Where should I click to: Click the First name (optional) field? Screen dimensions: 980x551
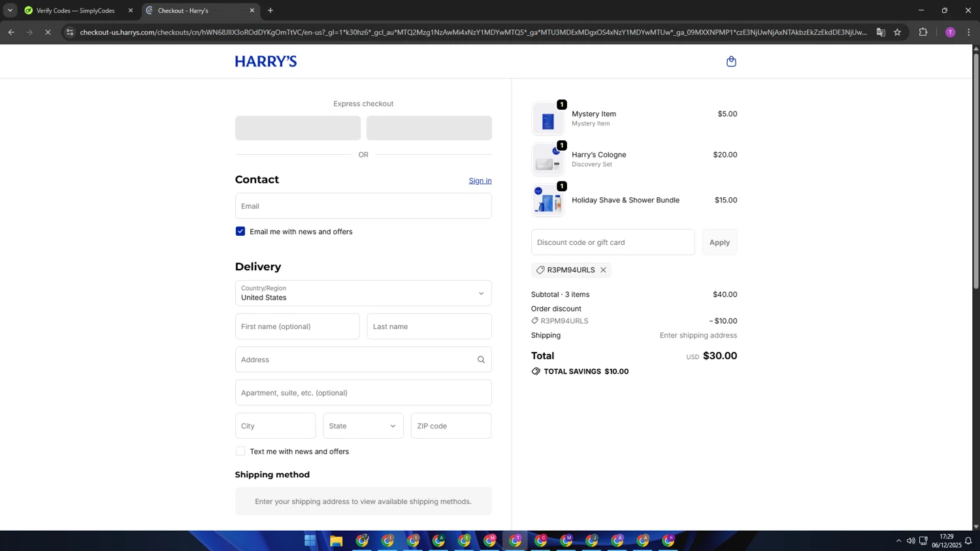297,326
